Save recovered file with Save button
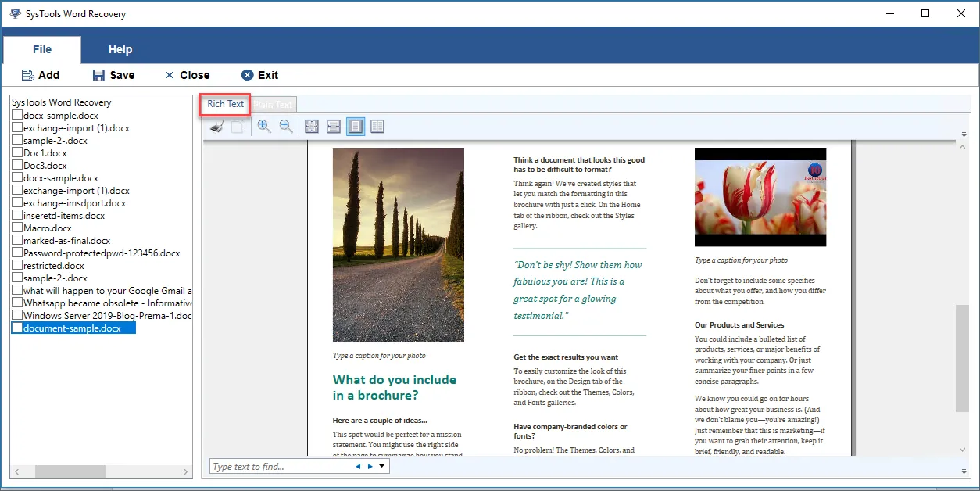980x491 pixels. click(x=113, y=75)
